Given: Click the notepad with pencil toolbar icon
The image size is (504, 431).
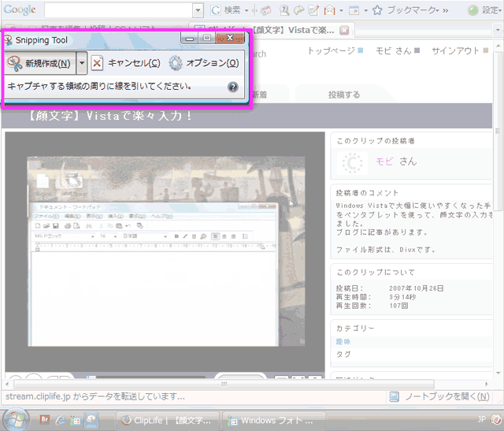Looking at the screenshot, I should click(x=313, y=10).
